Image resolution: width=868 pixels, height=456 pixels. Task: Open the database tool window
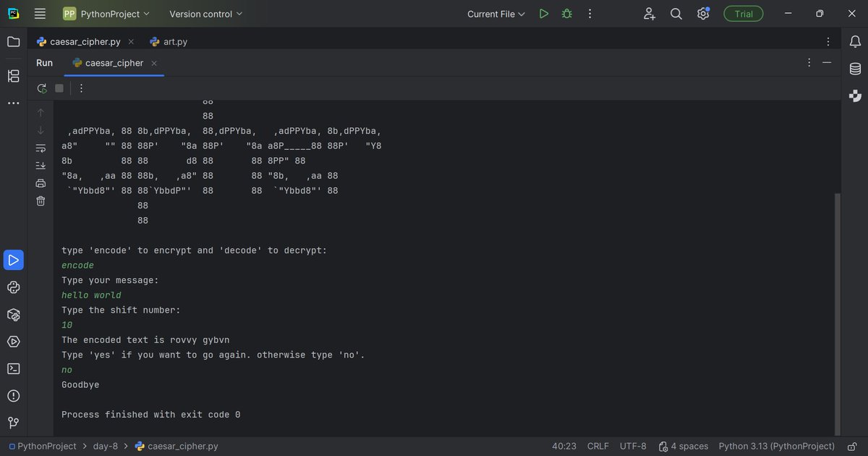coord(854,68)
